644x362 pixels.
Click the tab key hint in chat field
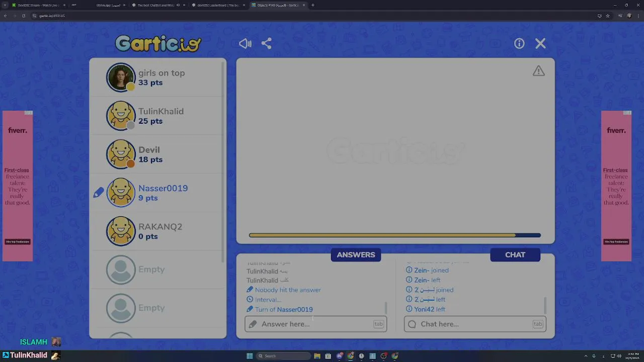538,324
